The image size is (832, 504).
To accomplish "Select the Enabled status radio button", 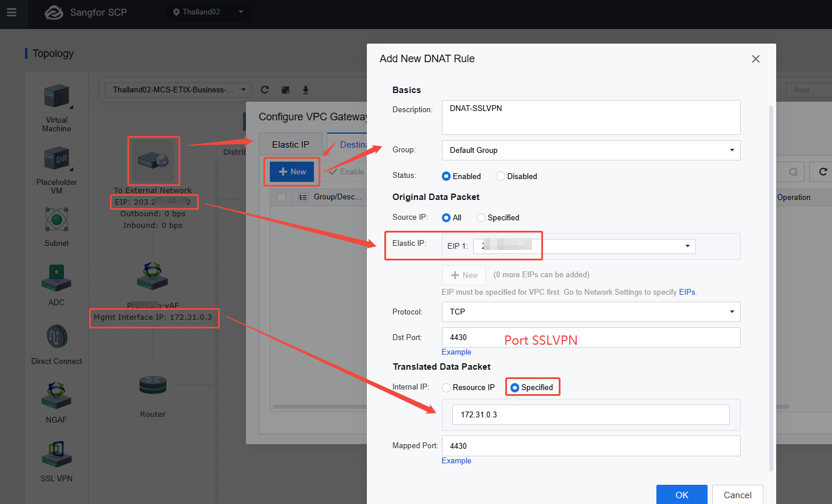I will 446,176.
